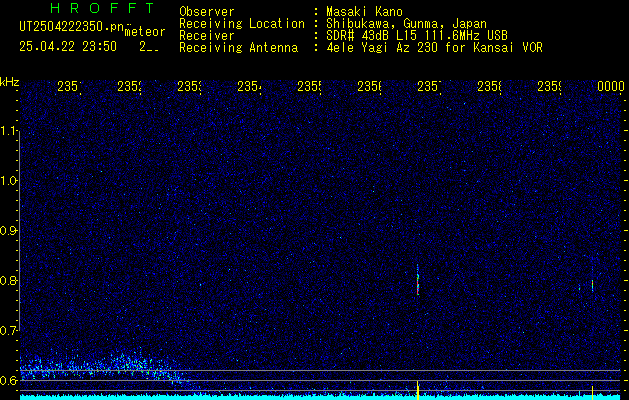Click the kHz axis unit label
The image size is (629, 400).
click(9, 82)
